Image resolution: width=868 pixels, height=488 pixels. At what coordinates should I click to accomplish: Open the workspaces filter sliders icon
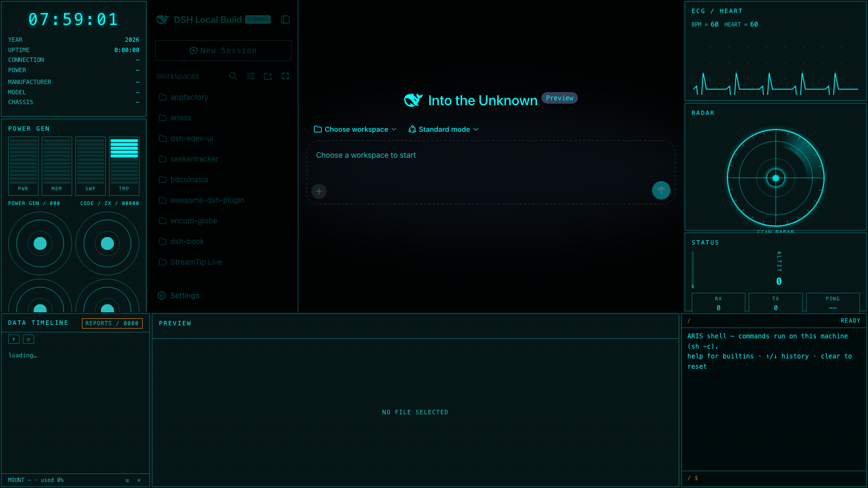point(251,76)
